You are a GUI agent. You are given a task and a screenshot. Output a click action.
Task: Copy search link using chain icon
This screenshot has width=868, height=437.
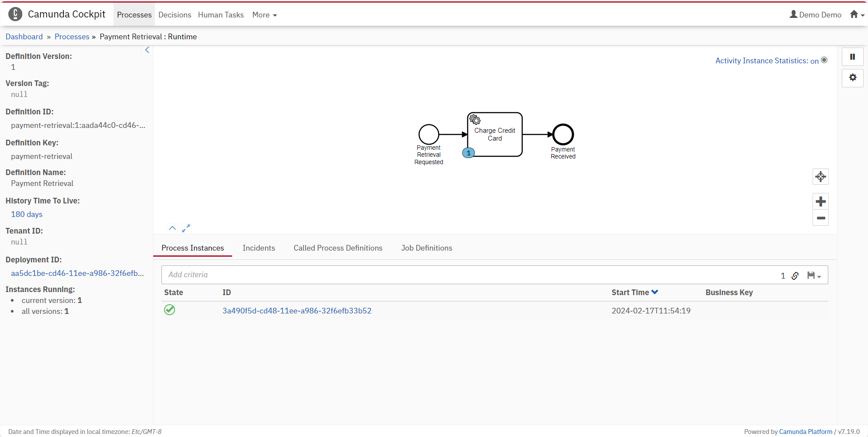coord(795,275)
